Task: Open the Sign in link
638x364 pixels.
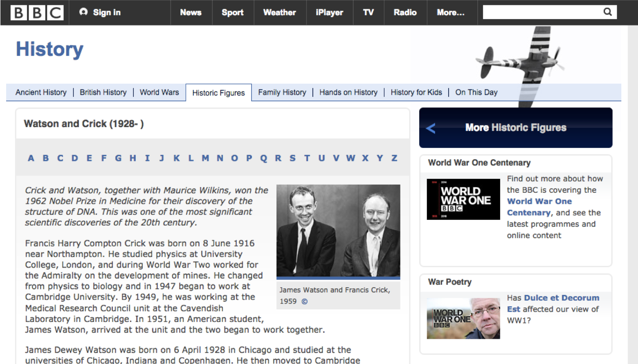Action: 107,12
